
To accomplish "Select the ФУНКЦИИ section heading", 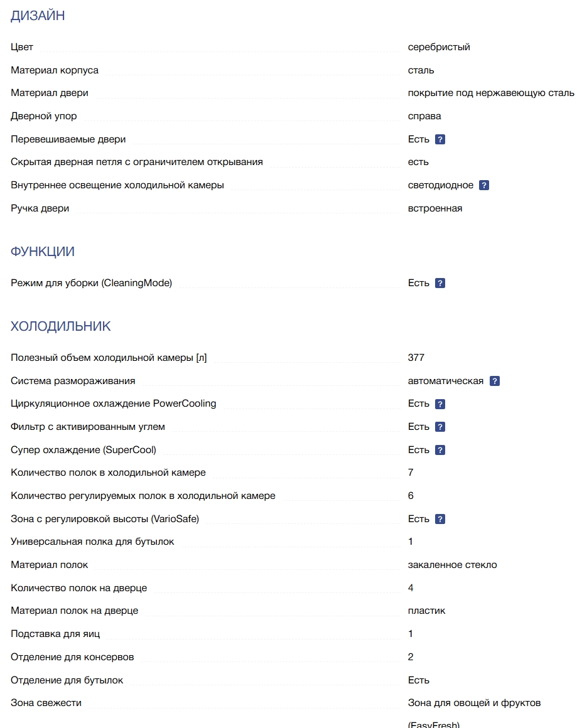I will 42,251.
